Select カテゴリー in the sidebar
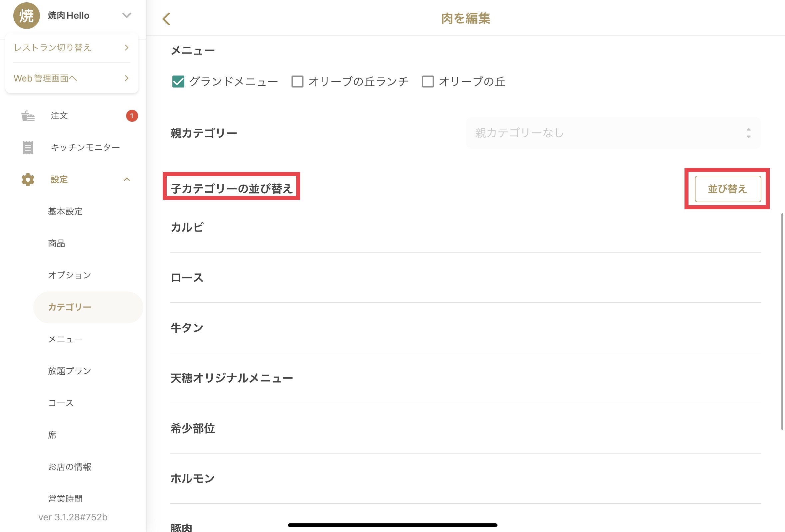This screenshot has width=785, height=532. tap(88, 307)
